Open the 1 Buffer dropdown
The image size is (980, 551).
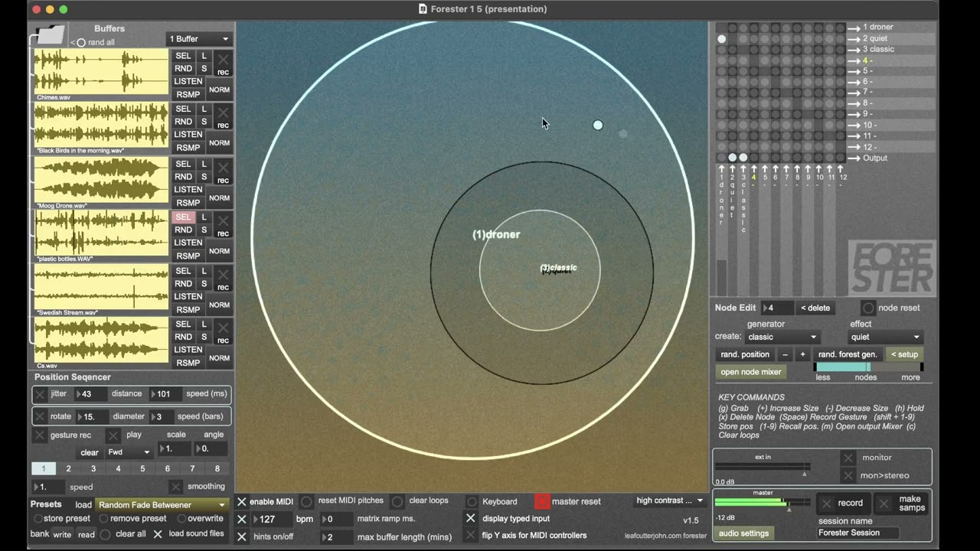[x=199, y=39]
